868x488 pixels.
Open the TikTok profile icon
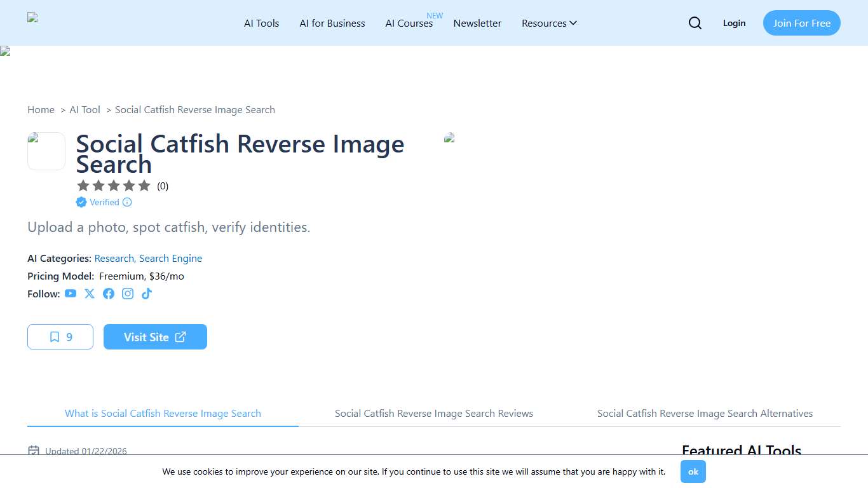(147, 294)
